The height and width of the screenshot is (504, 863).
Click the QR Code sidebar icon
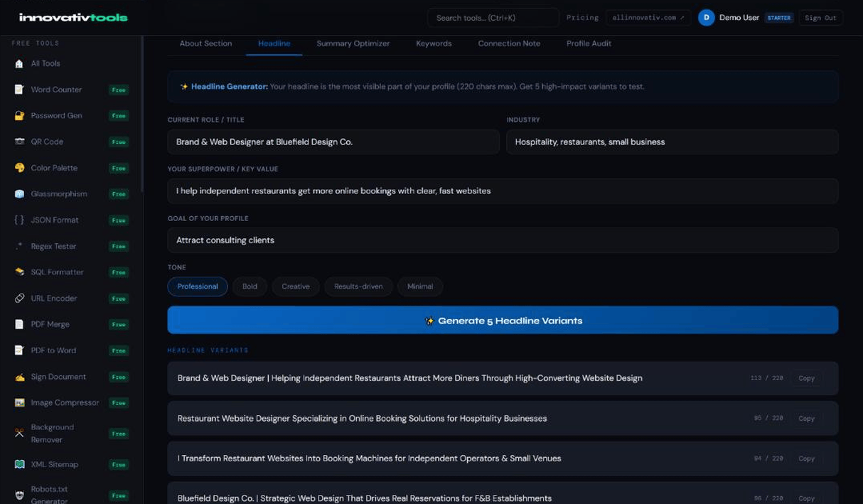(x=19, y=141)
